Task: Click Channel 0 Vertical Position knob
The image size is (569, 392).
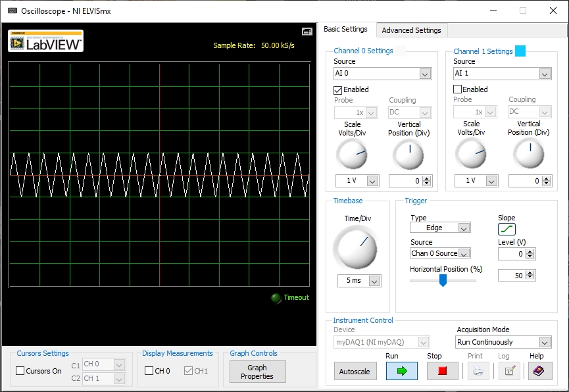Action: [408, 155]
